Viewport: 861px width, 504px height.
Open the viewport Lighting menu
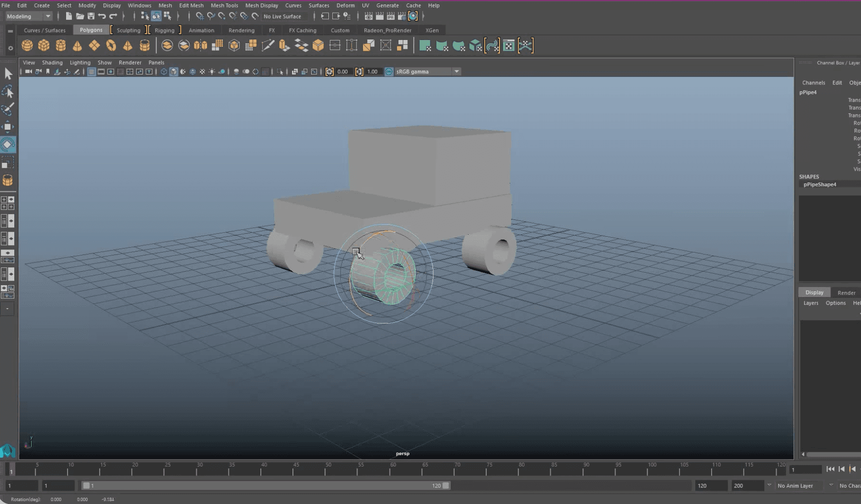point(80,63)
